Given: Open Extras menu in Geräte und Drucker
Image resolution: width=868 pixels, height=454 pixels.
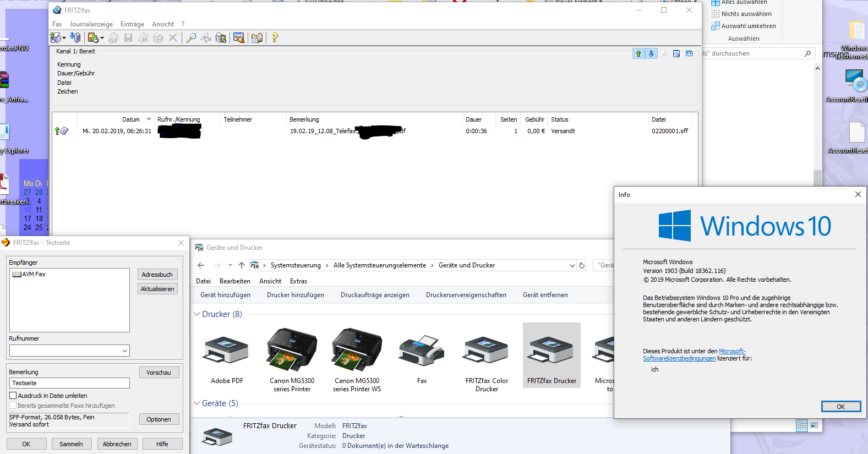Looking at the screenshot, I should click(x=299, y=281).
